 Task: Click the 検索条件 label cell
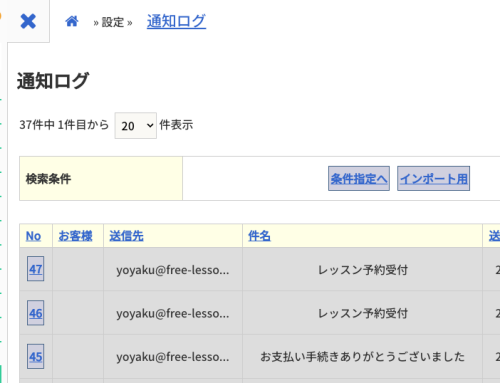tap(101, 179)
